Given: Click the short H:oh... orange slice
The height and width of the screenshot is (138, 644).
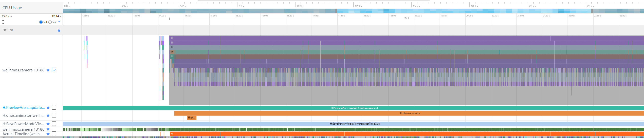Looking at the screenshot, I should coord(191,118).
